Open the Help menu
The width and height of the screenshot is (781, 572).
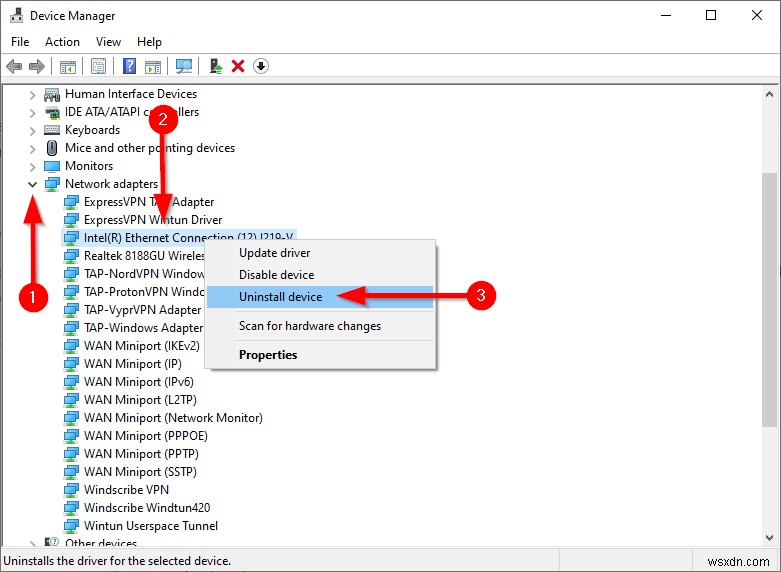[x=149, y=42]
